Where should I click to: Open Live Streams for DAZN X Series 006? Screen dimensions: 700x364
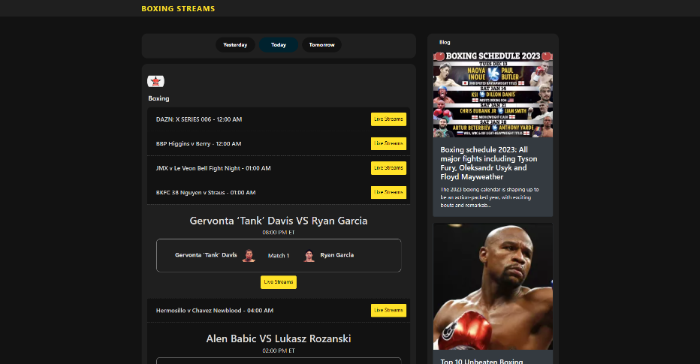pos(388,119)
